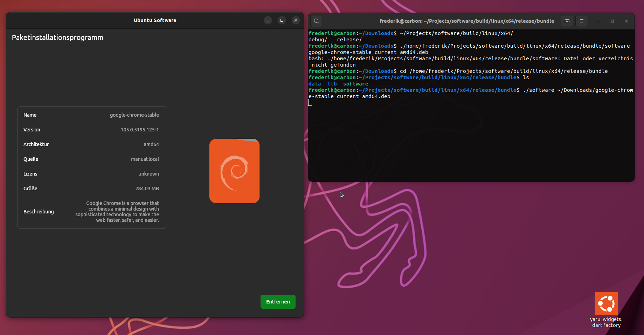Click the terminal cursor block
644x335 pixels.
[310, 102]
